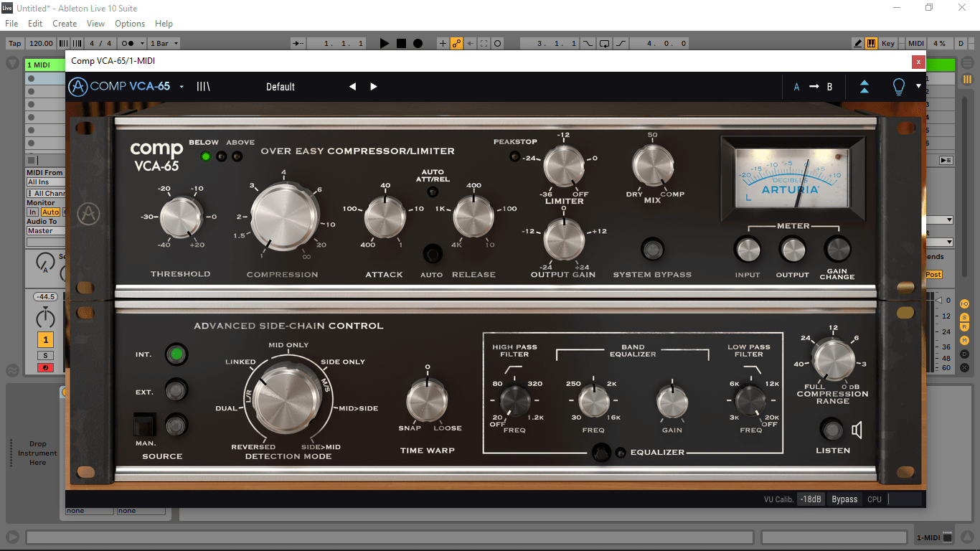Viewport: 980px width, 551px height.
Task: Click the Listen speaker icon
Action: [857, 430]
